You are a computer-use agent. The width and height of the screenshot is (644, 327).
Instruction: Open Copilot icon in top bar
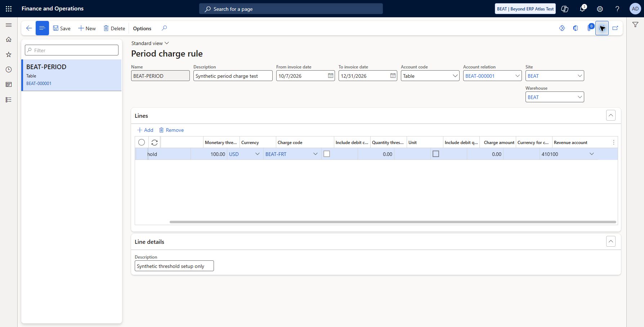pyautogui.click(x=565, y=9)
